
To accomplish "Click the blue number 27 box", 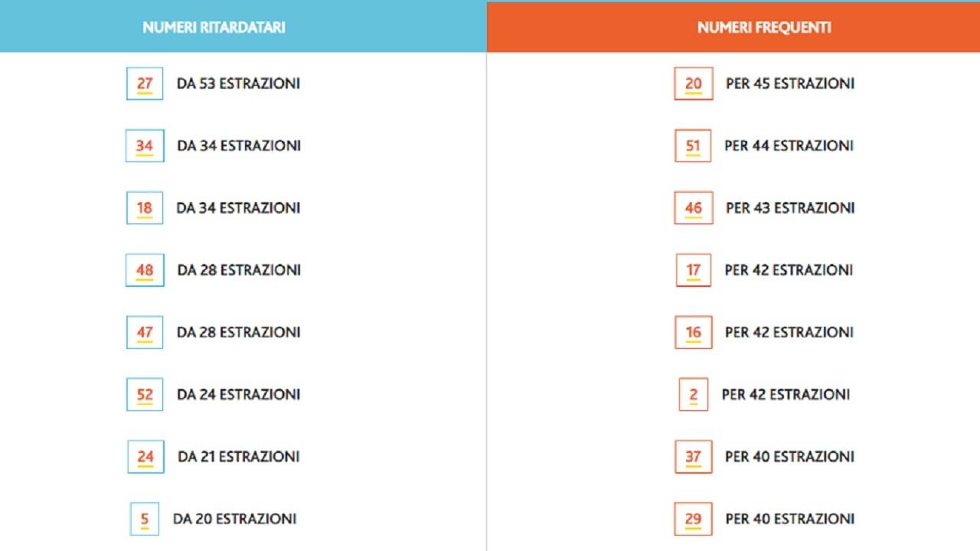I will pos(145,83).
